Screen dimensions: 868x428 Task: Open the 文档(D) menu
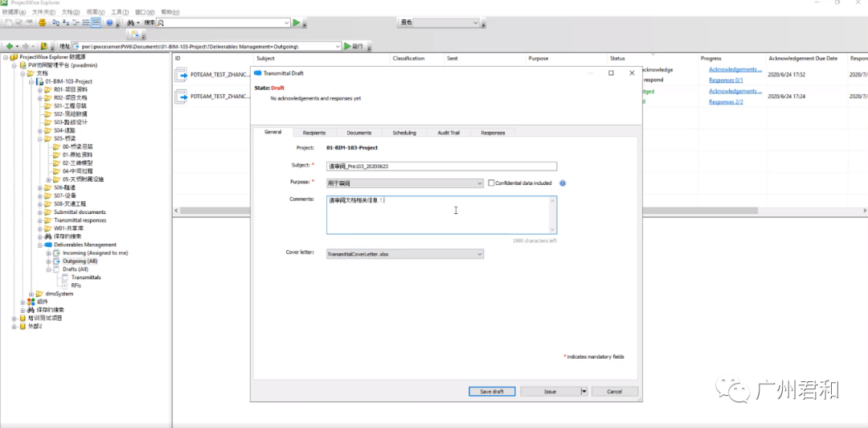click(70, 11)
